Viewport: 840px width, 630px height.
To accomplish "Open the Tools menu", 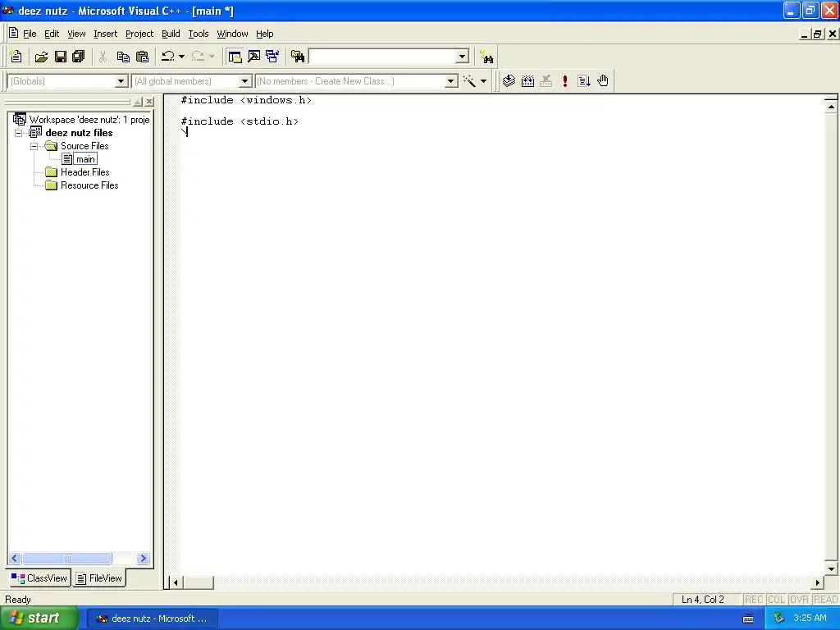I will pos(199,34).
